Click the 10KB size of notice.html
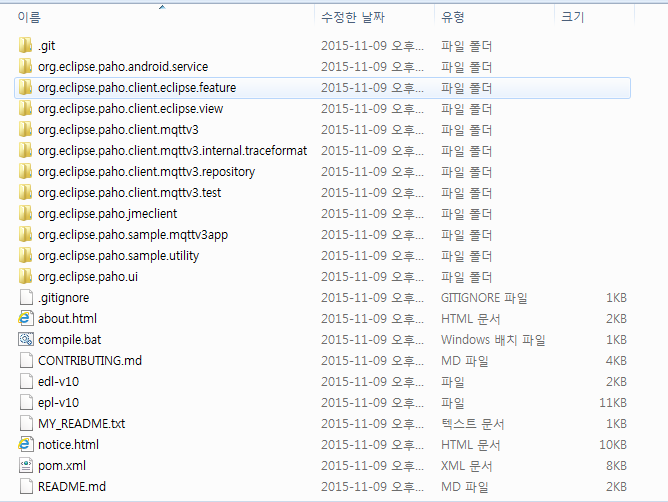The width and height of the screenshot is (668, 502). [x=613, y=444]
